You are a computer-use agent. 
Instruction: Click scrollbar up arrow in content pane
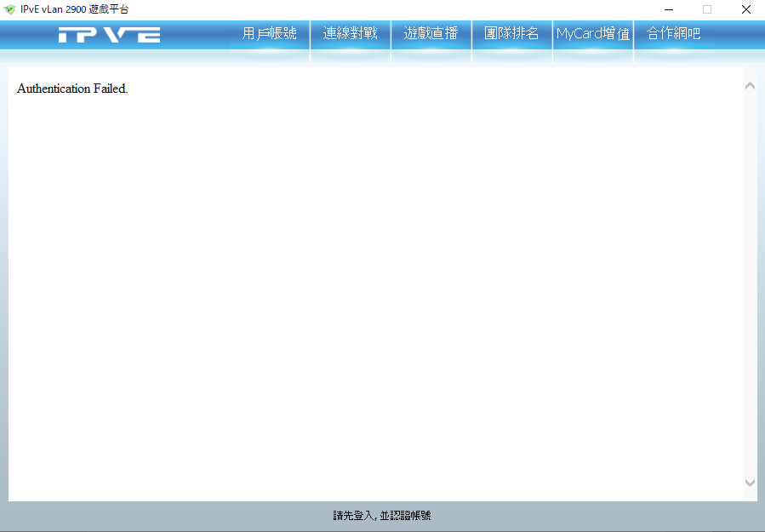pyautogui.click(x=750, y=86)
